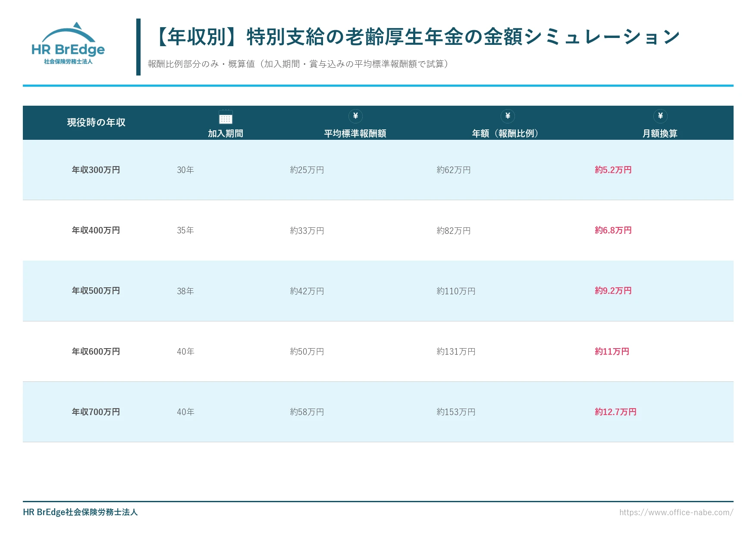Click the 30年 cell
The width and height of the screenshot is (756, 535).
click(185, 170)
